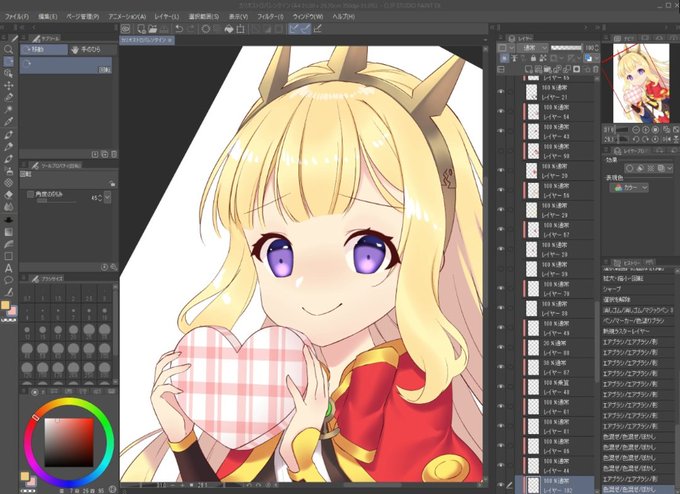Pick the Move layer tool

[x=8, y=85]
